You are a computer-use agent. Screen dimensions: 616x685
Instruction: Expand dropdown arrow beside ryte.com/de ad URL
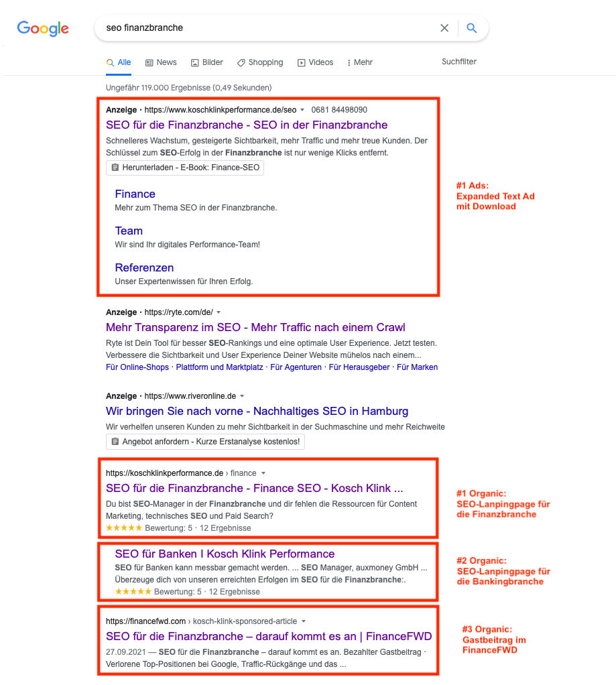coord(219,312)
